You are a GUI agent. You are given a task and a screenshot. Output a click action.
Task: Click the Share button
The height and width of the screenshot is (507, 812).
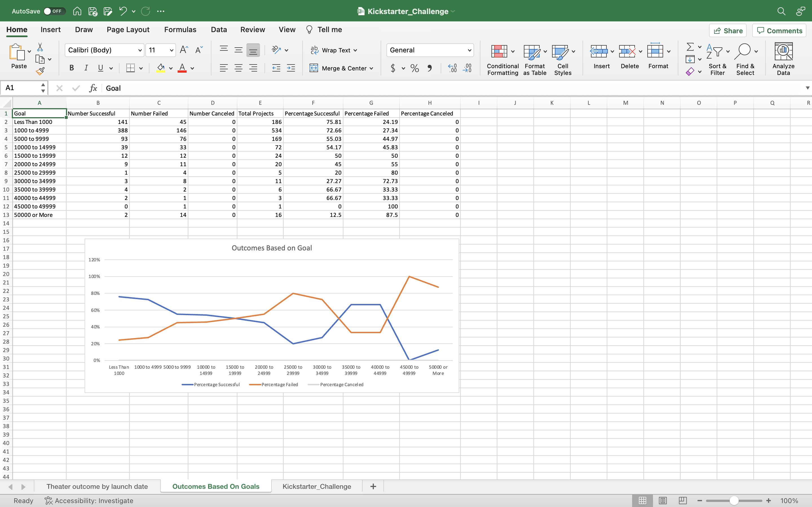(728, 30)
